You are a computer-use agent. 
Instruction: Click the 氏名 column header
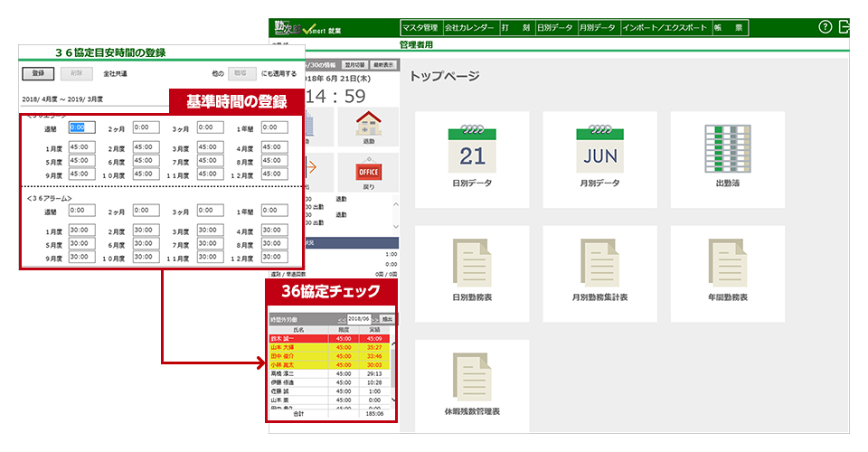[299, 330]
